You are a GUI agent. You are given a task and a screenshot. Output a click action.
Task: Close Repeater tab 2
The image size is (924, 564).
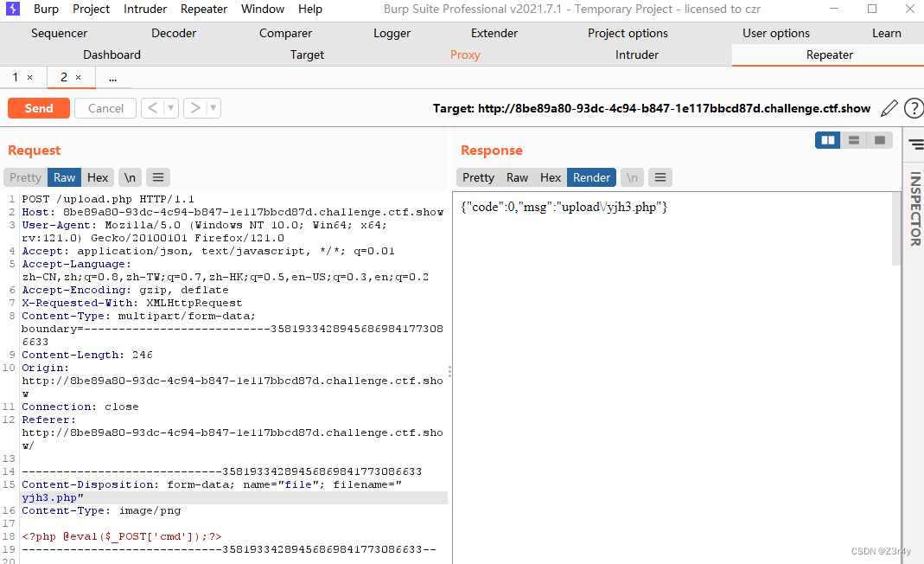(78, 77)
